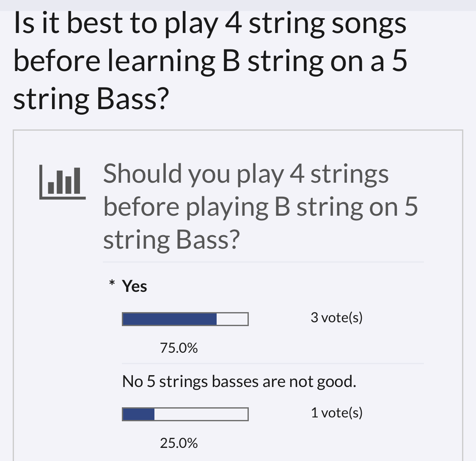Select the Yes poll option label

pyautogui.click(x=135, y=286)
